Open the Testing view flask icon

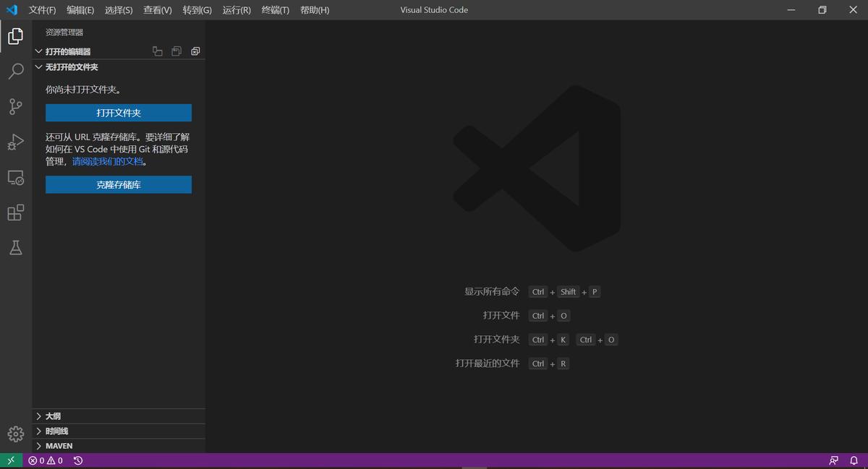tap(15, 247)
